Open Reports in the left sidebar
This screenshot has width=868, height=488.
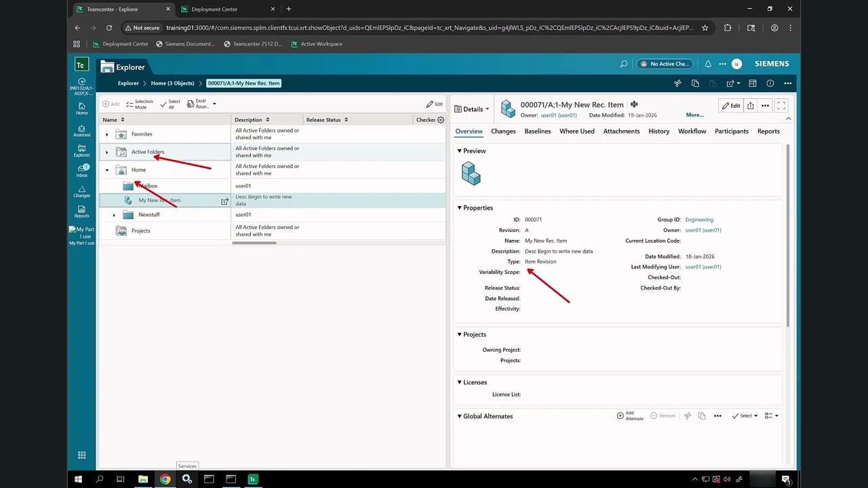[81, 211]
